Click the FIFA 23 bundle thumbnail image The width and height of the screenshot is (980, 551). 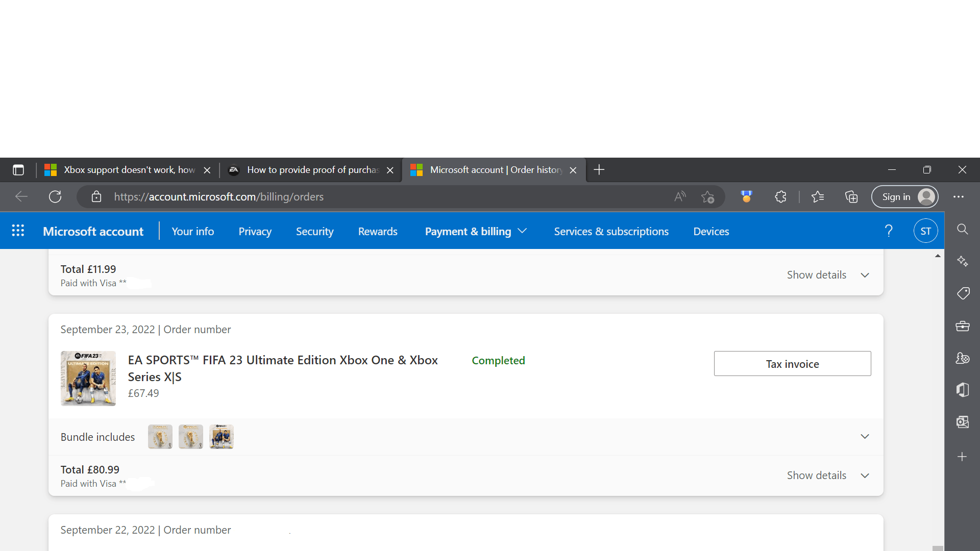click(x=88, y=378)
